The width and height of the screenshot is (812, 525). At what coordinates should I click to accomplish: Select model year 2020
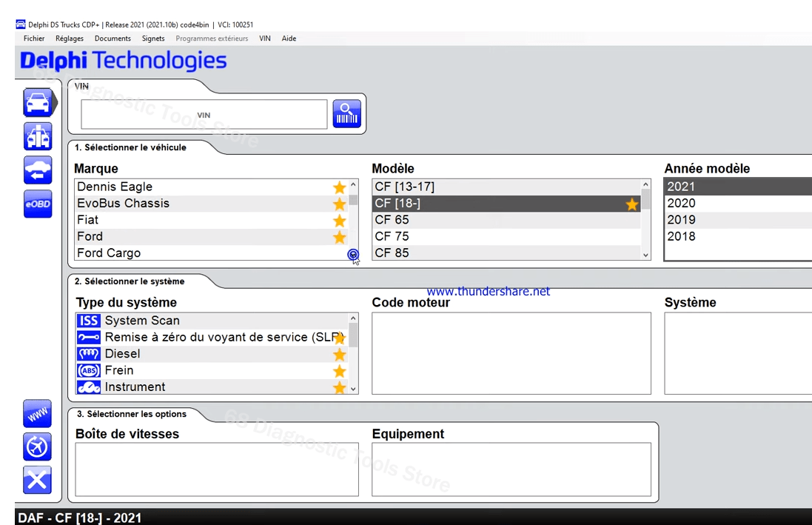pyautogui.click(x=738, y=204)
